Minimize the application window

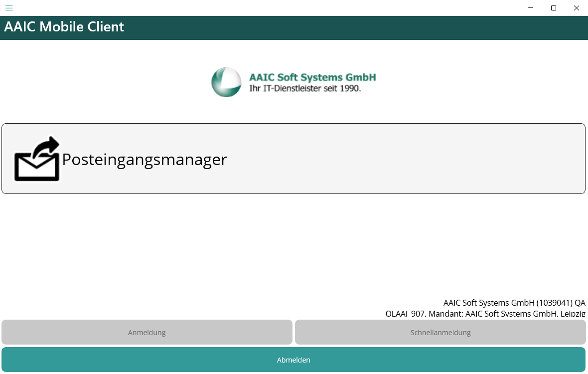coord(531,8)
